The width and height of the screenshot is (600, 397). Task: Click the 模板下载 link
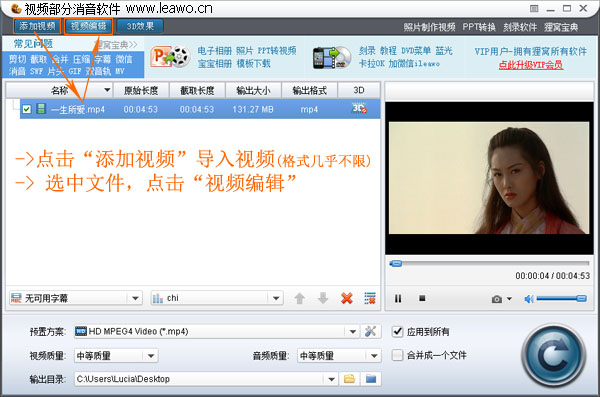tap(253, 64)
